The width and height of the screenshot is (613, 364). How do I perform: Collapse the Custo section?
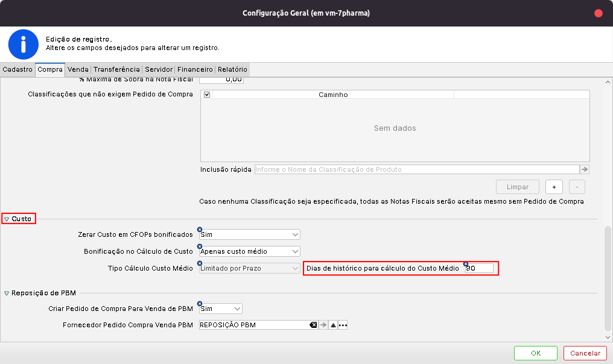click(7, 219)
